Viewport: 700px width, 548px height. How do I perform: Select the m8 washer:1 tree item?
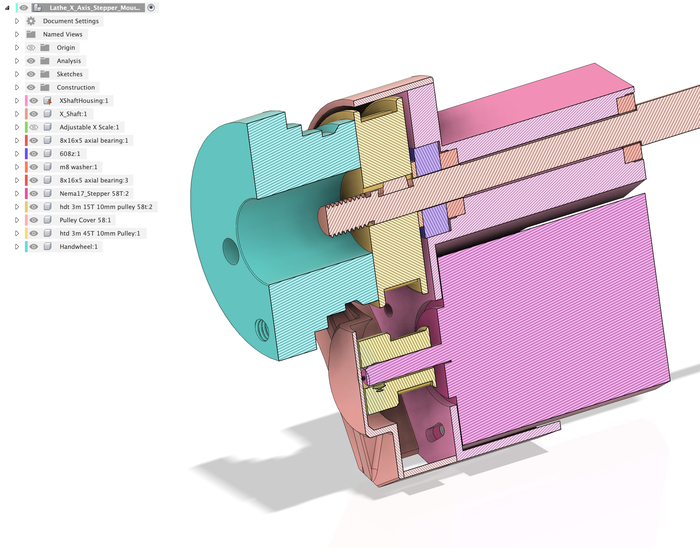coord(78,167)
